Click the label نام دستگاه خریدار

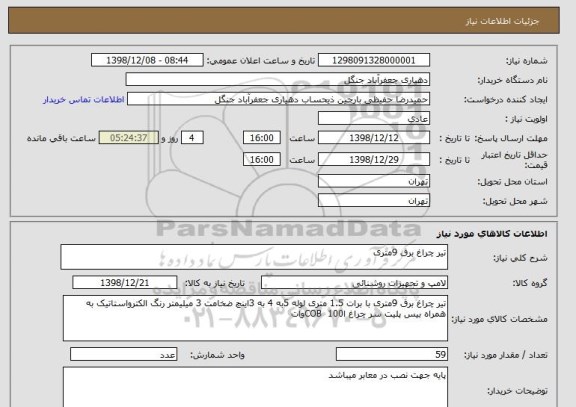pos(512,80)
